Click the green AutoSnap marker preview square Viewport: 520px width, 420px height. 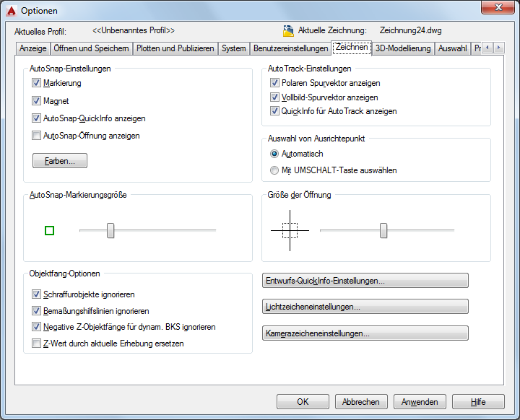tap(49, 231)
